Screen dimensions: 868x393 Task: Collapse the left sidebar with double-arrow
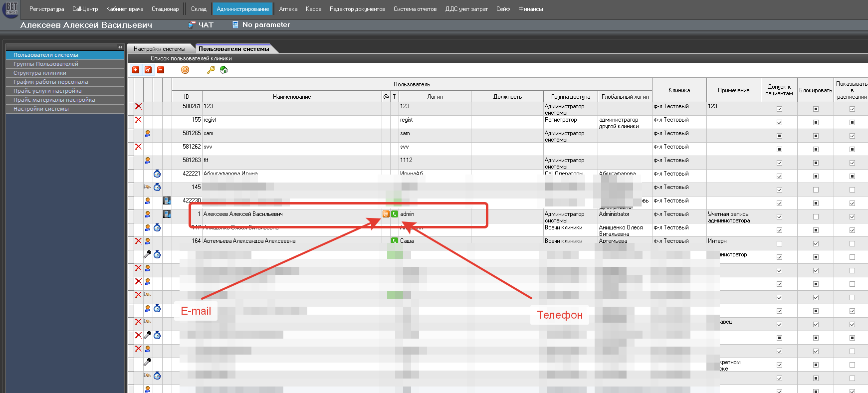(120, 47)
